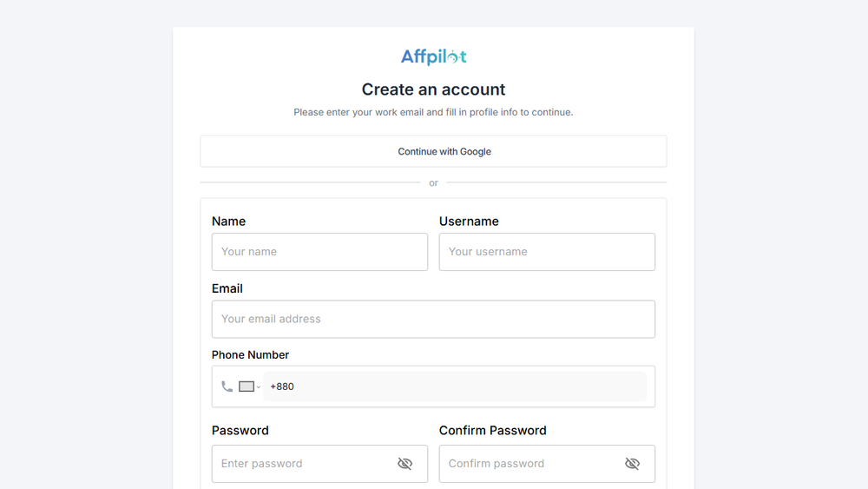The width and height of the screenshot is (868, 489).
Task: Click the +880 phone number field
Action: (x=455, y=387)
